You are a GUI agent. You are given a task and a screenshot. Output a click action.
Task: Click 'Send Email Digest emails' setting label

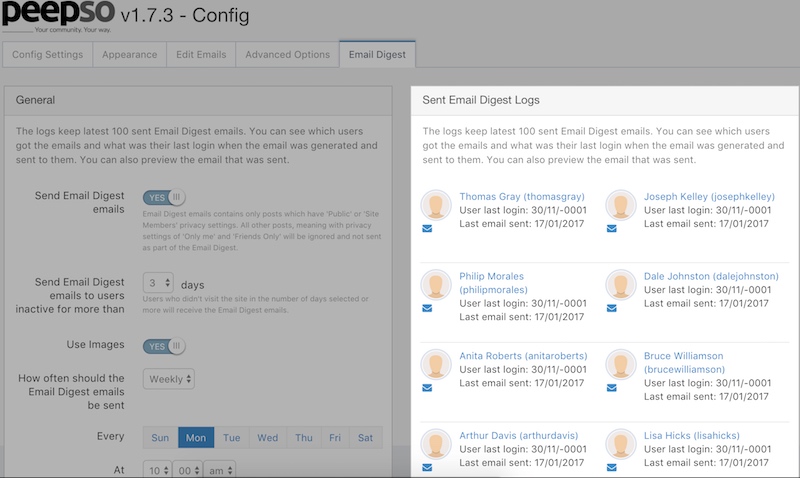pyautogui.click(x=80, y=203)
